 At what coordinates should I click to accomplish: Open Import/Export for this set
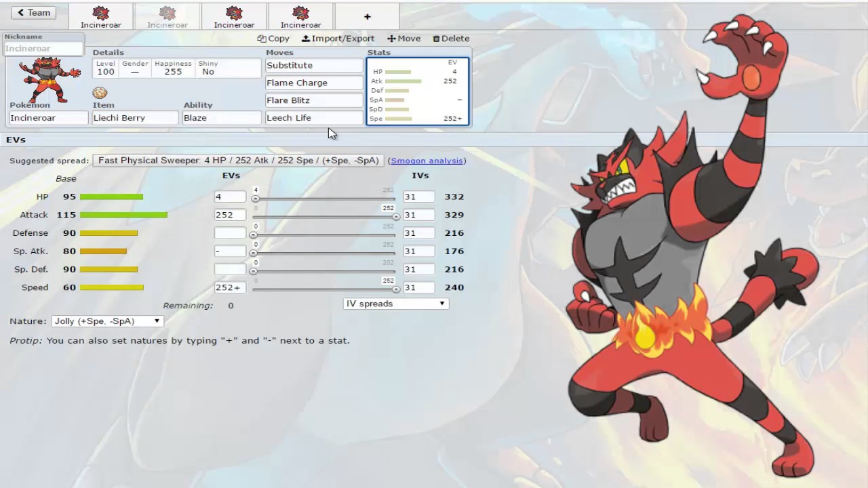pyautogui.click(x=338, y=39)
